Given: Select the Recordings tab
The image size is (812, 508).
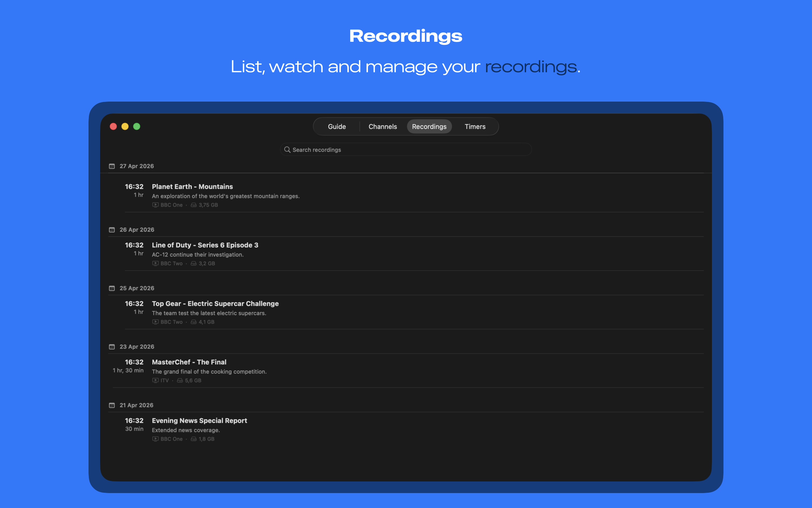Looking at the screenshot, I should click(429, 127).
